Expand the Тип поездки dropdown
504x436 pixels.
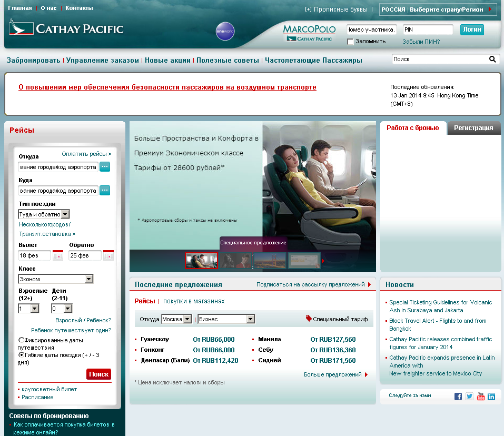pyautogui.click(x=65, y=214)
